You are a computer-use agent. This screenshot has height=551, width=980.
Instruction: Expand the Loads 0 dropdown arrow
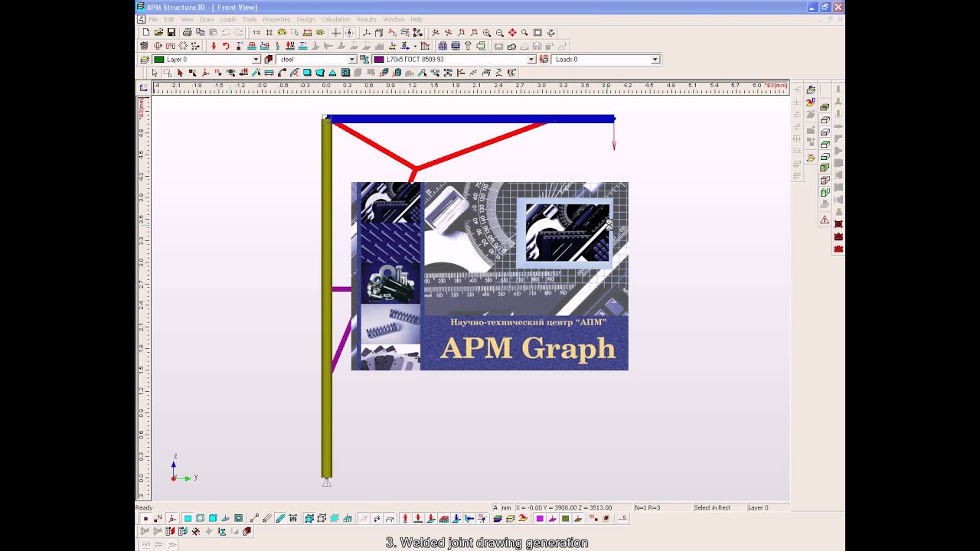[655, 59]
